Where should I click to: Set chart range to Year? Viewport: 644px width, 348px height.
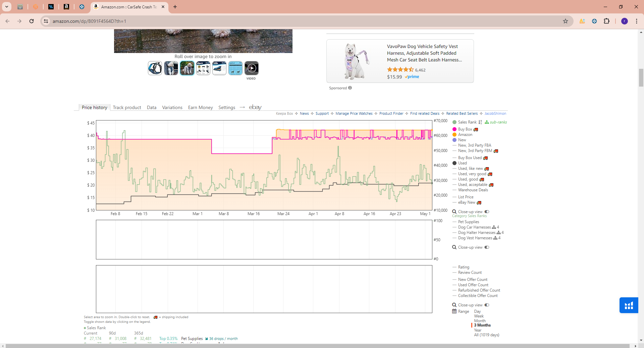click(478, 330)
